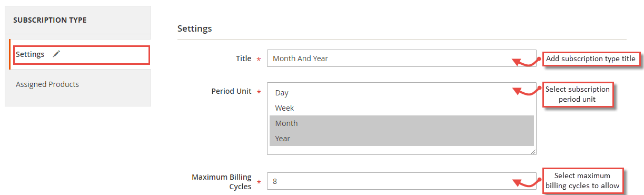Select Day in Period Unit list
This screenshot has height=195, width=644.
pos(402,93)
